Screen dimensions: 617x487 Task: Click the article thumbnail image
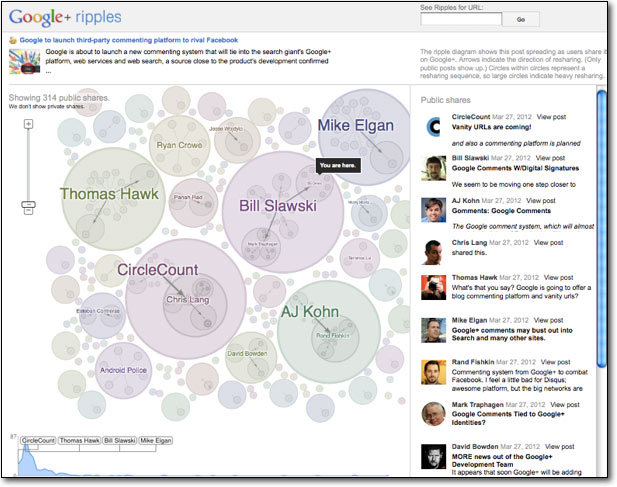(24, 61)
